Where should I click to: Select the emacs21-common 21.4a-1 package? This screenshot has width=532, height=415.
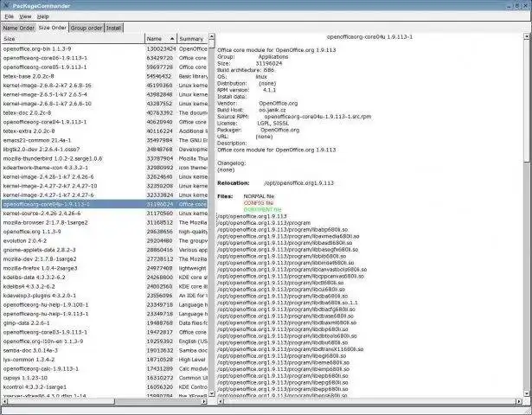point(105,140)
